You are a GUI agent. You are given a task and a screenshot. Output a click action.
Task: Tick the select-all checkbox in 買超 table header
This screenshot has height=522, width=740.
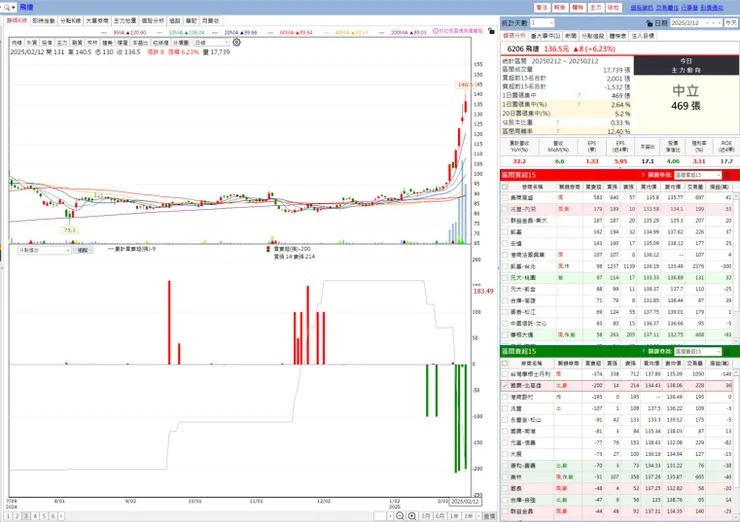[505, 187]
